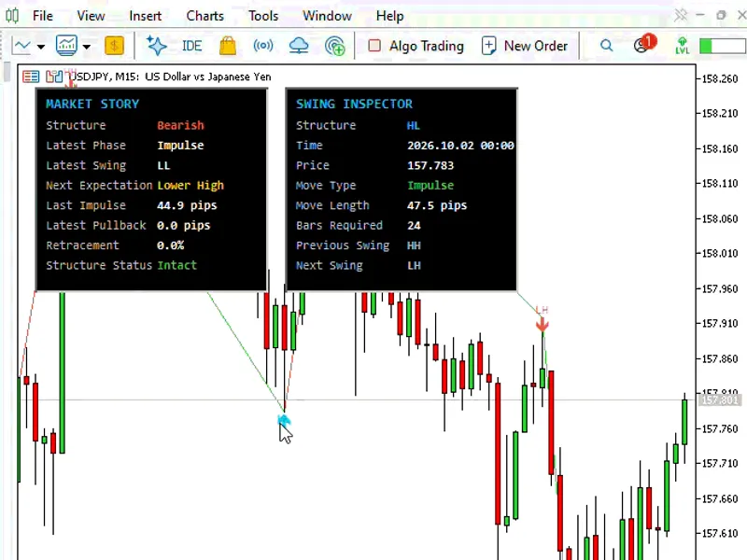Click the blue swing marker near cursor

[x=284, y=419]
